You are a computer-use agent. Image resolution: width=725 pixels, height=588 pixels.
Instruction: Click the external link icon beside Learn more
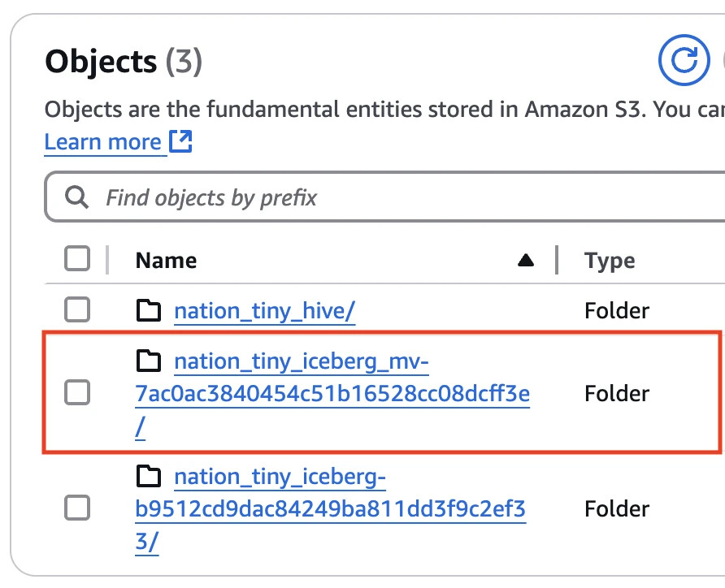180,142
